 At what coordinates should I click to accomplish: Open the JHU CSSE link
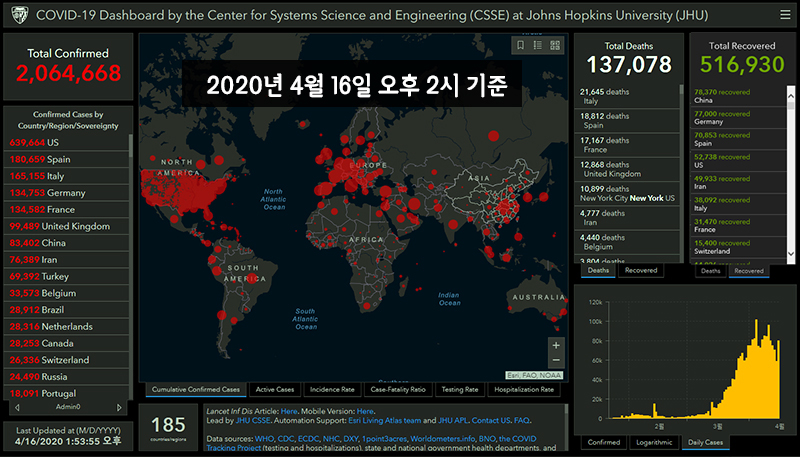[x=253, y=421]
